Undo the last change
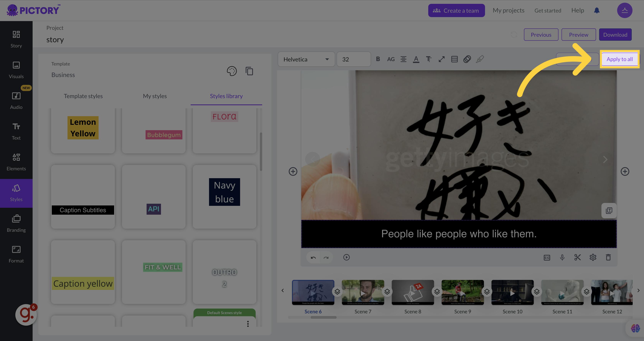The width and height of the screenshot is (644, 341). 313,257
